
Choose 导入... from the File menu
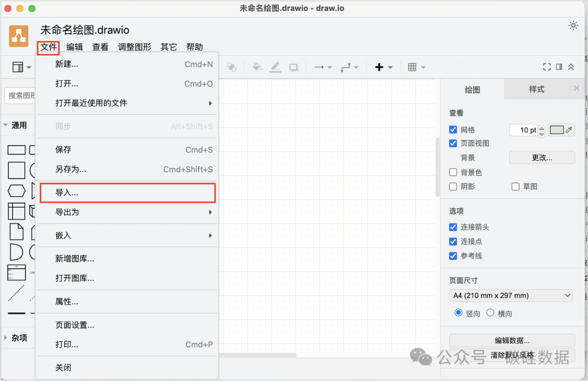coord(128,193)
